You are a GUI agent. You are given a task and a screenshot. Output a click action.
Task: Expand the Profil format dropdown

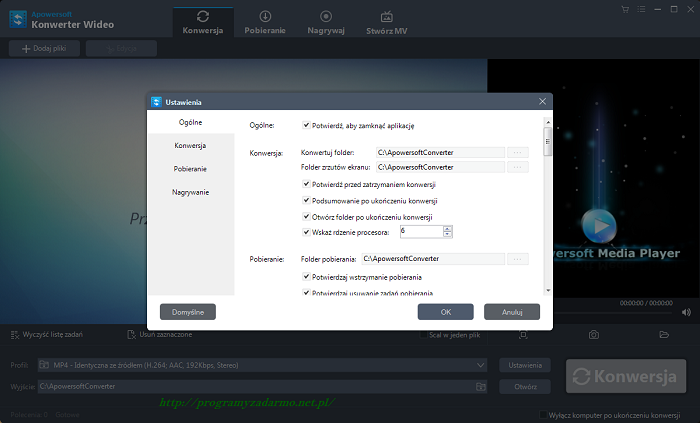[x=481, y=365]
